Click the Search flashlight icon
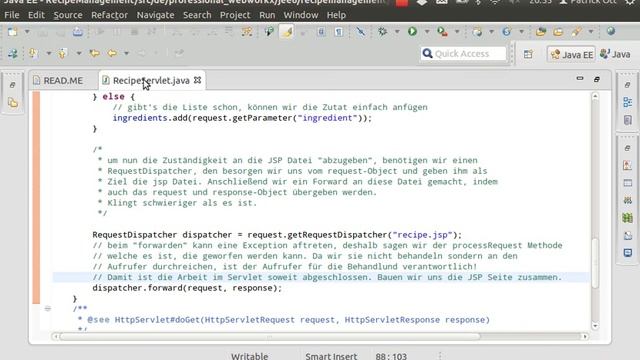This screenshot has width=640, height=360. tap(576, 31)
